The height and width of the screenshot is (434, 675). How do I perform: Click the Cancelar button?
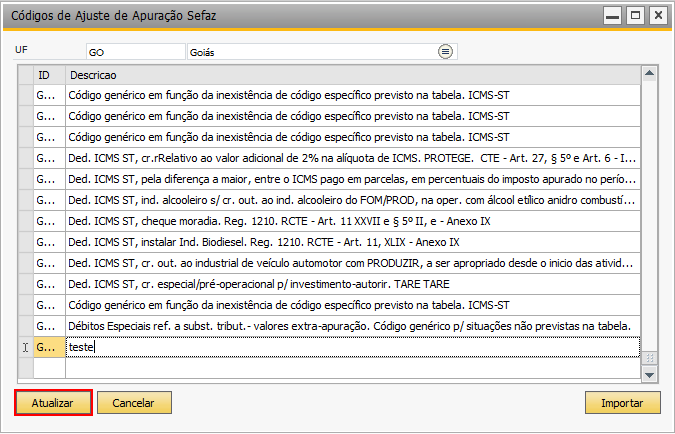pos(134,403)
